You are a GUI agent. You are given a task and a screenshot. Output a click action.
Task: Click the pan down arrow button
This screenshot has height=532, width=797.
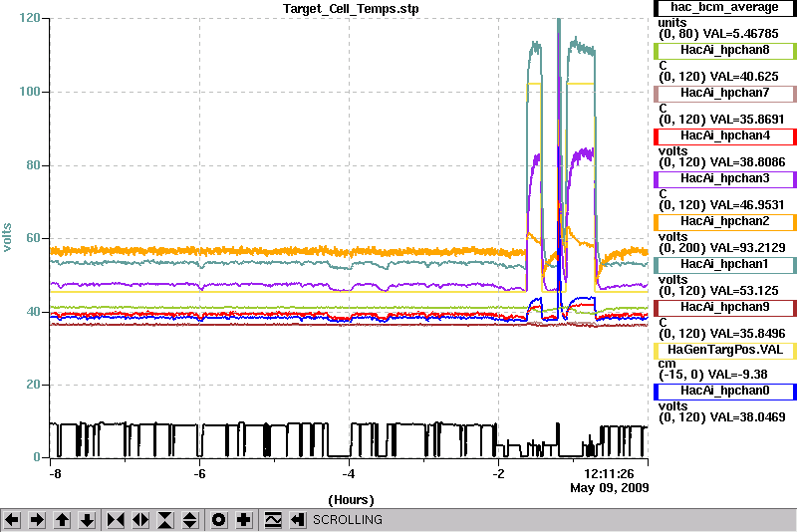pos(88,520)
